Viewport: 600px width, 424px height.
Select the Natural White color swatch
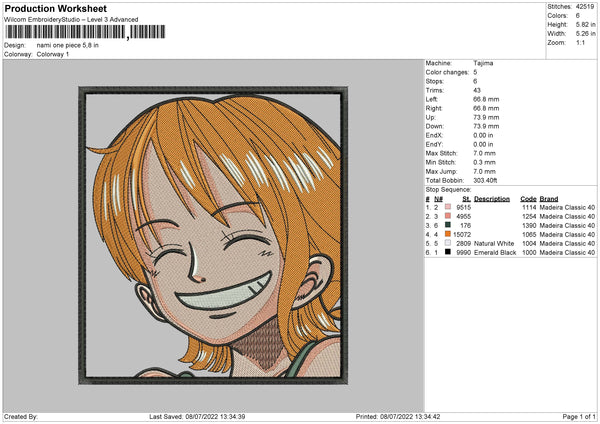tap(448, 243)
